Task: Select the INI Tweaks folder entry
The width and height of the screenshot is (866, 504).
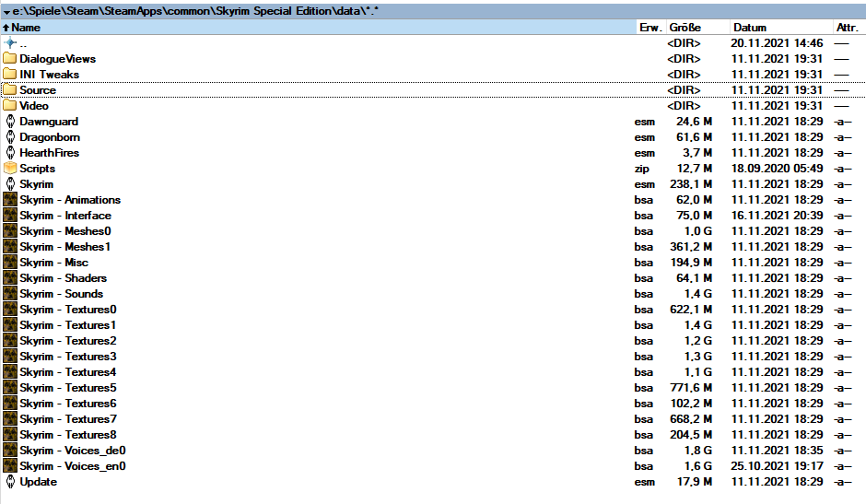Action: click(49, 75)
